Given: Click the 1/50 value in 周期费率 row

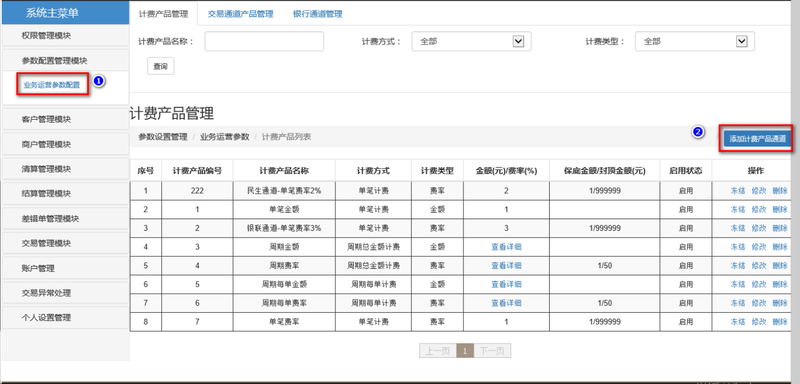Looking at the screenshot, I should pos(605,266).
